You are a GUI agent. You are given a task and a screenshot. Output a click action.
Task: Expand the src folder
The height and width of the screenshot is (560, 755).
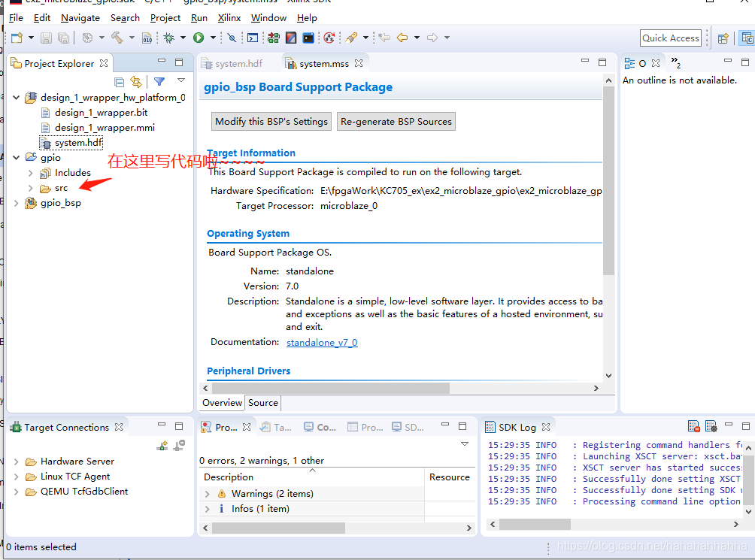click(30, 188)
